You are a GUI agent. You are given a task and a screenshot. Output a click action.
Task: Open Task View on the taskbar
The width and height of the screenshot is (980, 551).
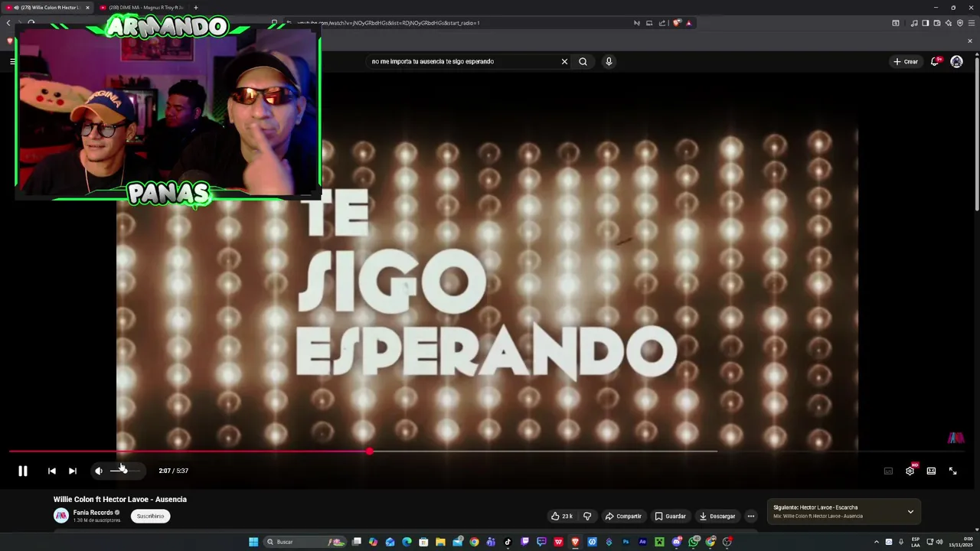coord(357,542)
